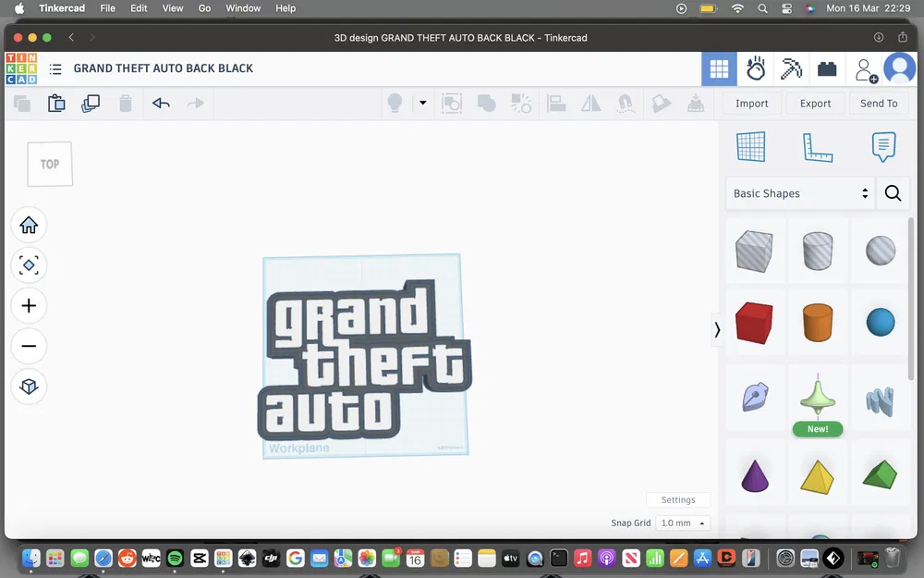Open the Align tool
The image size is (924, 578).
(556, 104)
